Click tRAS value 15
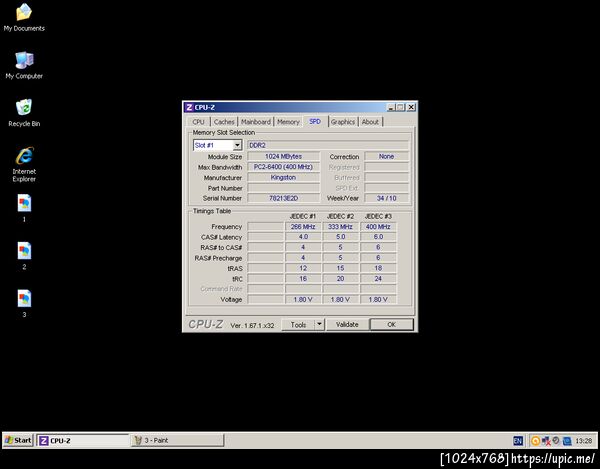Image resolution: width=600 pixels, height=469 pixels. (x=341, y=268)
